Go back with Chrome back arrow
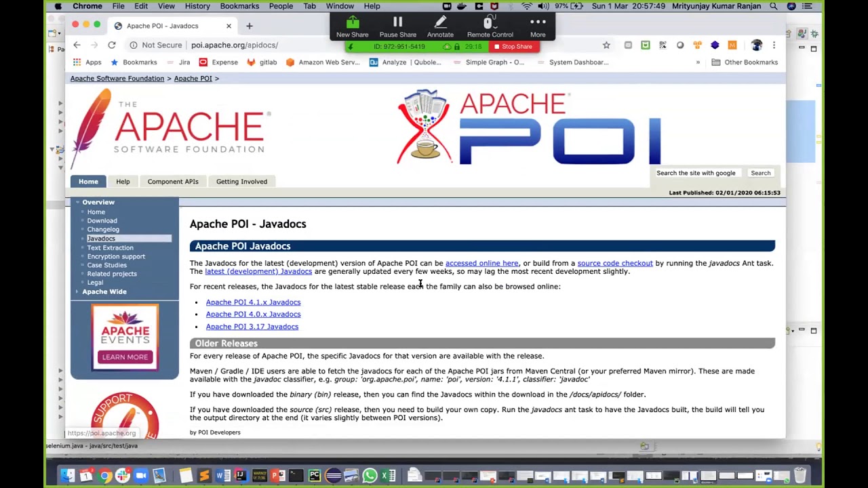 click(77, 45)
